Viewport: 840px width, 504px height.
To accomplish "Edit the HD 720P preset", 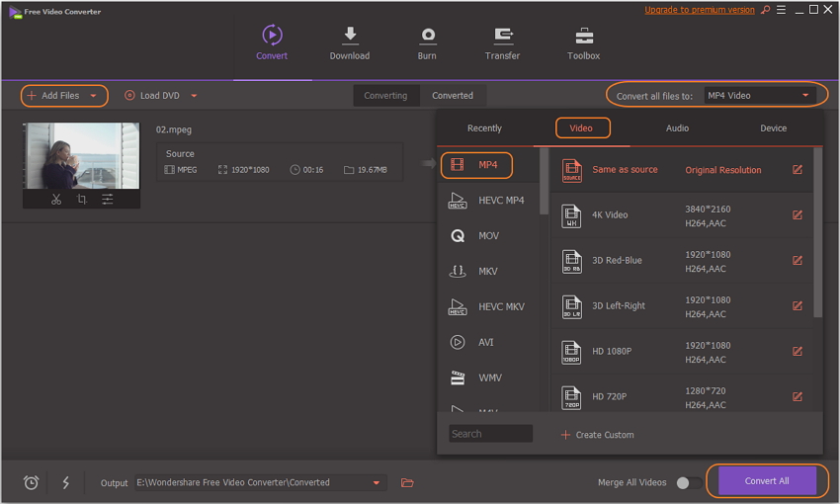I will (798, 397).
